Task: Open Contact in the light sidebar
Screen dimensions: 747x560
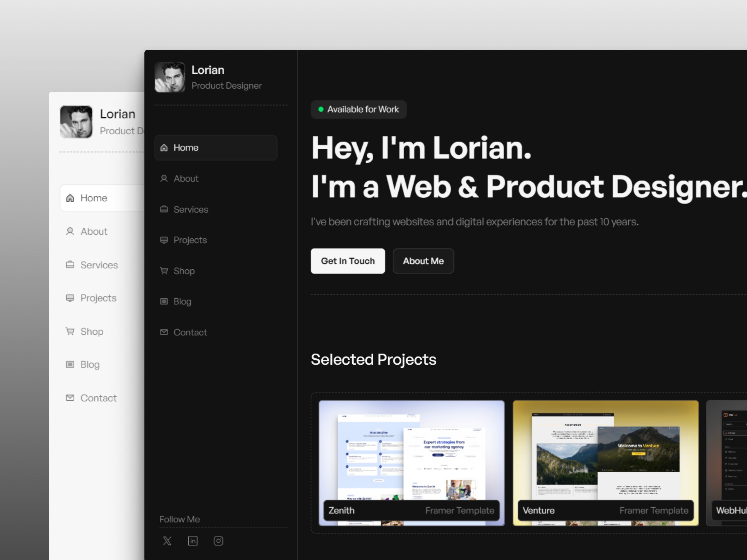Action: coord(98,398)
